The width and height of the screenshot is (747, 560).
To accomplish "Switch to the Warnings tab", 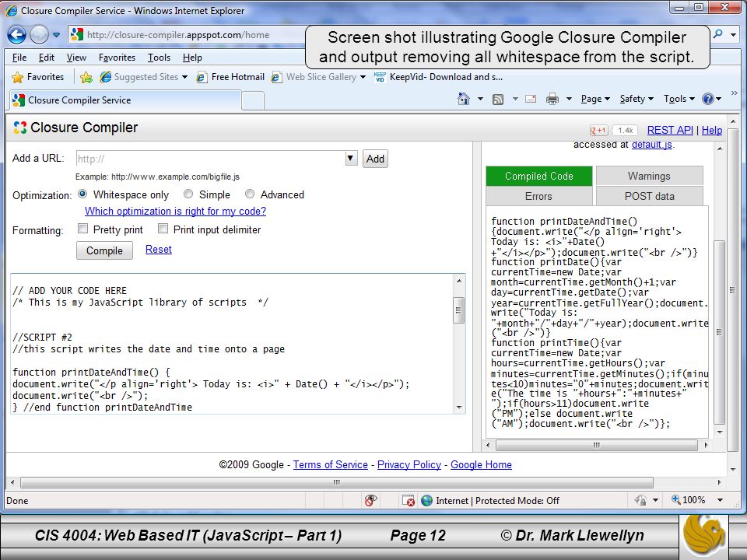I will tap(649, 177).
